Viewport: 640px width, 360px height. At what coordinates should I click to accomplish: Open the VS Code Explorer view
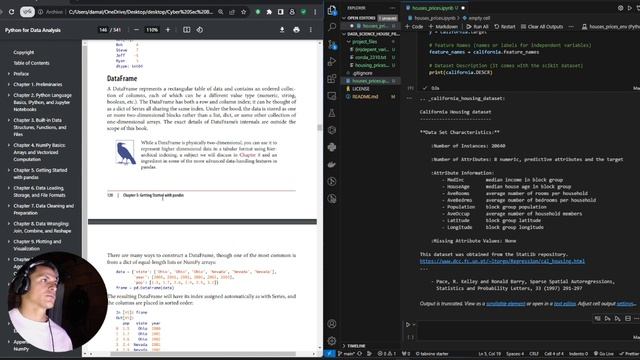tap(332, 10)
